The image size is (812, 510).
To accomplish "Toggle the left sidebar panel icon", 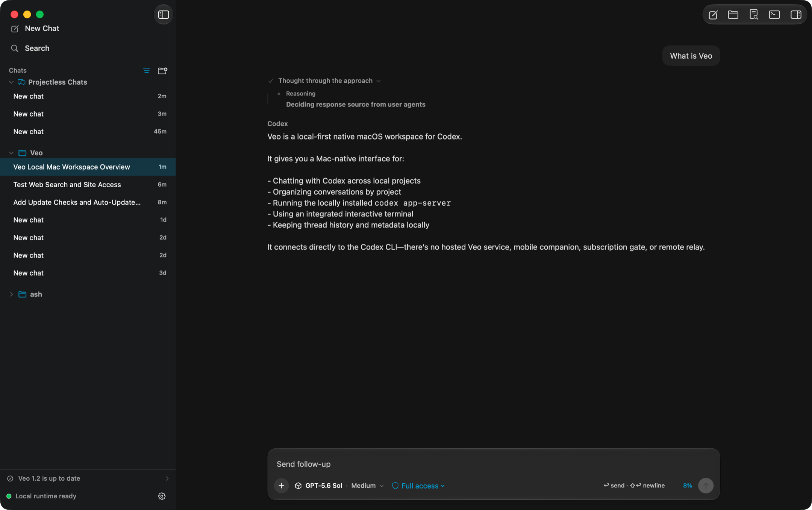I will [164, 14].
